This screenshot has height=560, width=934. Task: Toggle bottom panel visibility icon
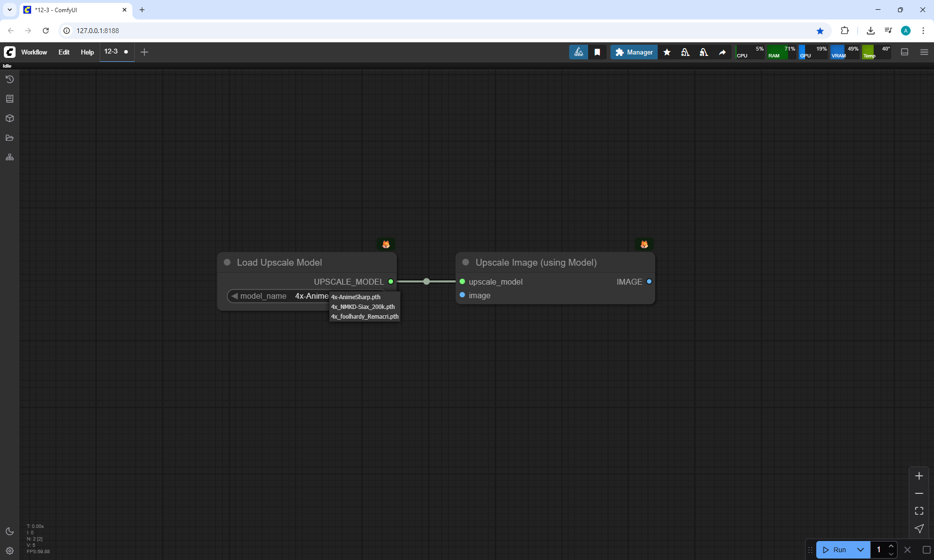click(905, 52)
